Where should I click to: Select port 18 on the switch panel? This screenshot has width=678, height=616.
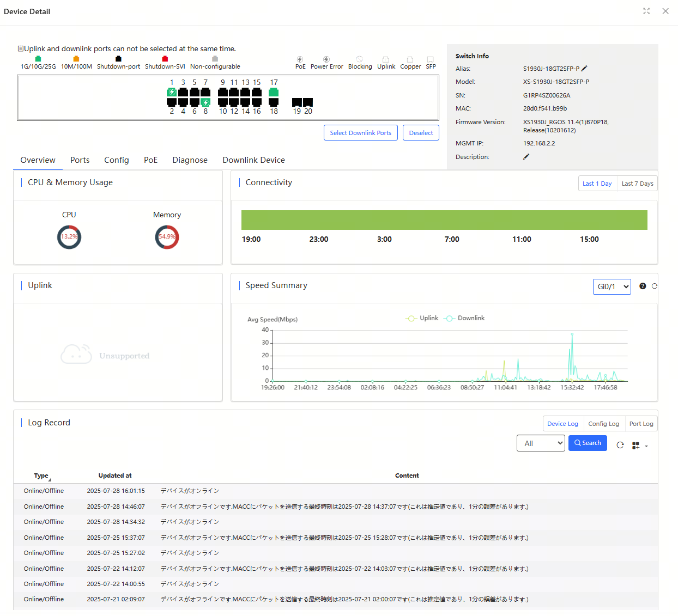click(274, 102)
